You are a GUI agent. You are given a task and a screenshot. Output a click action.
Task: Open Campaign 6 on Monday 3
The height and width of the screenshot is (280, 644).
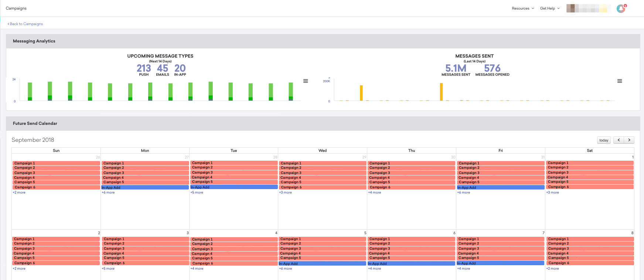[145, 263]
